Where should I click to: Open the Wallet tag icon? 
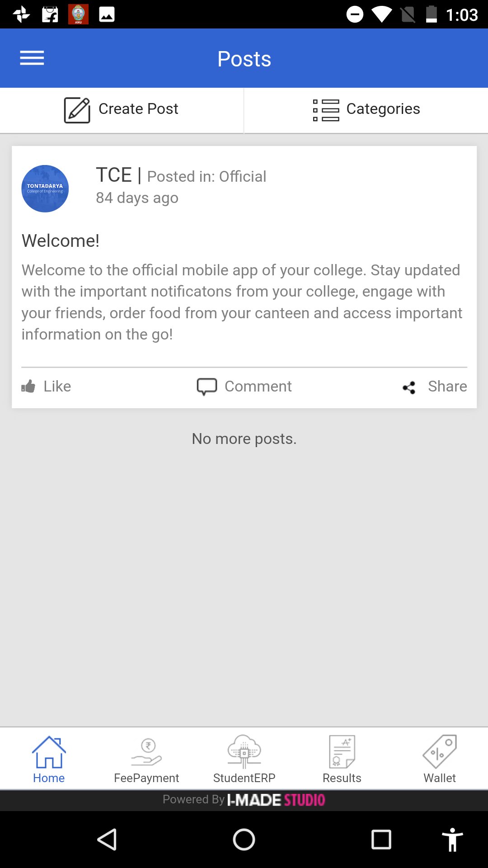(440, 751)
